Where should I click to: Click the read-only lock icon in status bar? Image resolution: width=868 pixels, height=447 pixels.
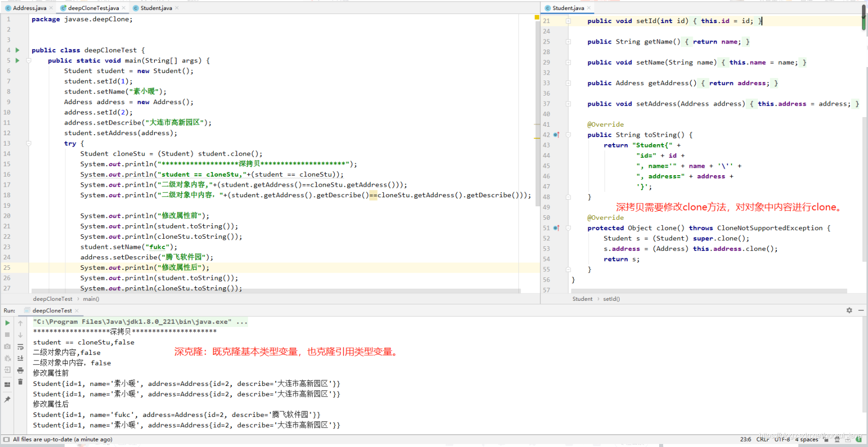click(826, 439)
